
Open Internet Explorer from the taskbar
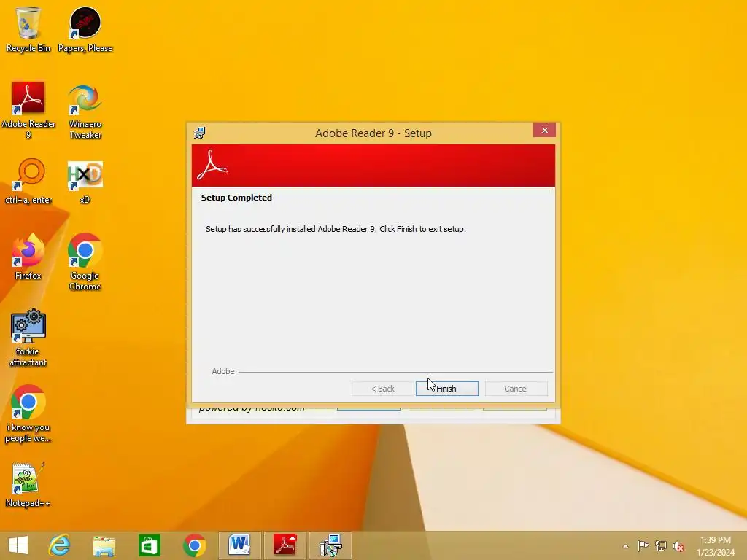click(x=59, y=545)
